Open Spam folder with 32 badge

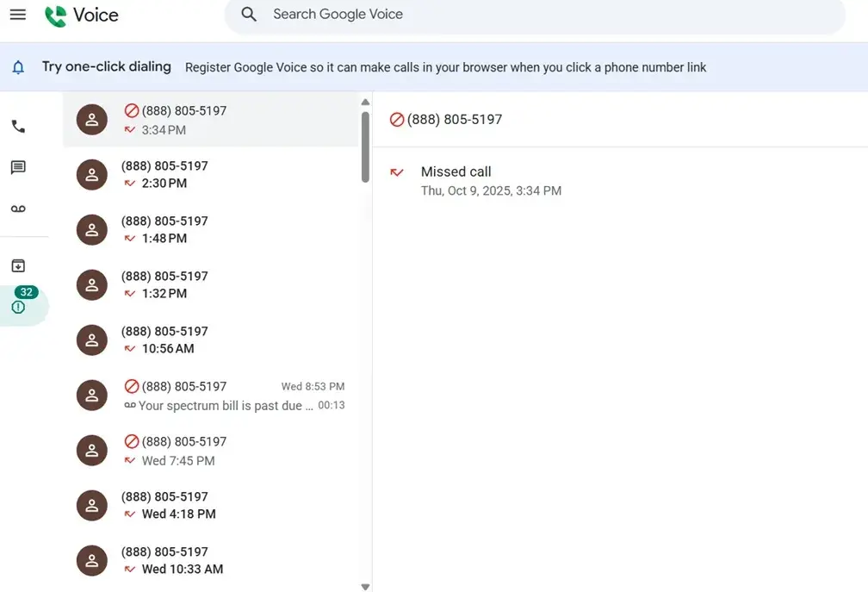pos(19,306)
